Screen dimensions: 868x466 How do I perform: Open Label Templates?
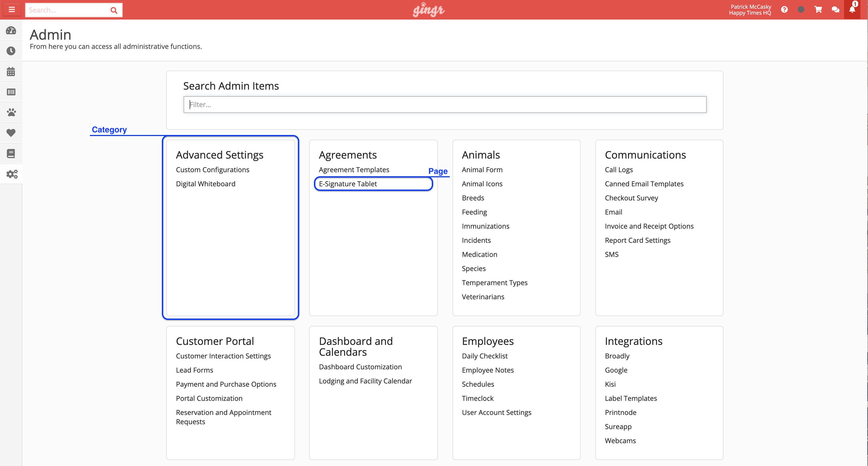click(631, 399)
